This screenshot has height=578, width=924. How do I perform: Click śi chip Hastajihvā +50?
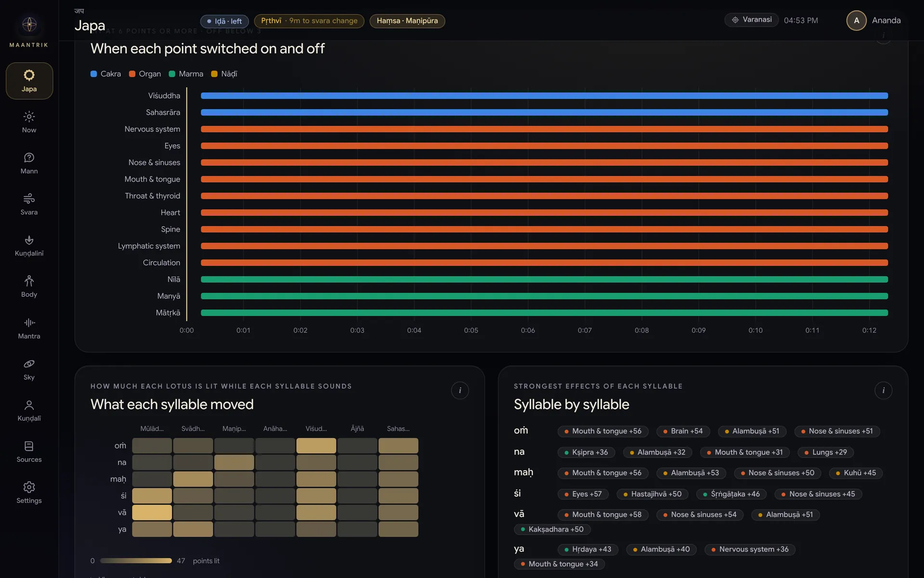coord(653,494)
